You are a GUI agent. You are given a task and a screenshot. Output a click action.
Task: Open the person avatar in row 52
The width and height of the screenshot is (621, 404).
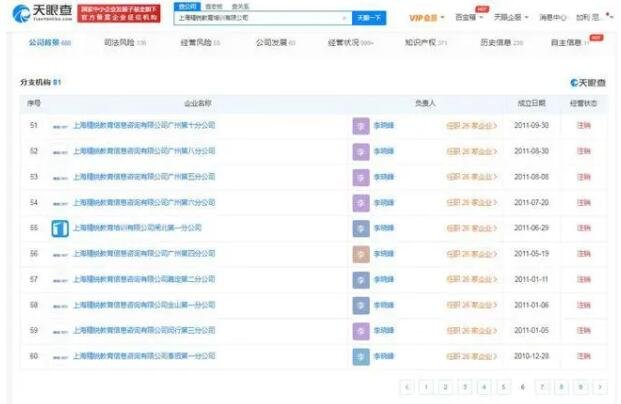tap(361, 152)
